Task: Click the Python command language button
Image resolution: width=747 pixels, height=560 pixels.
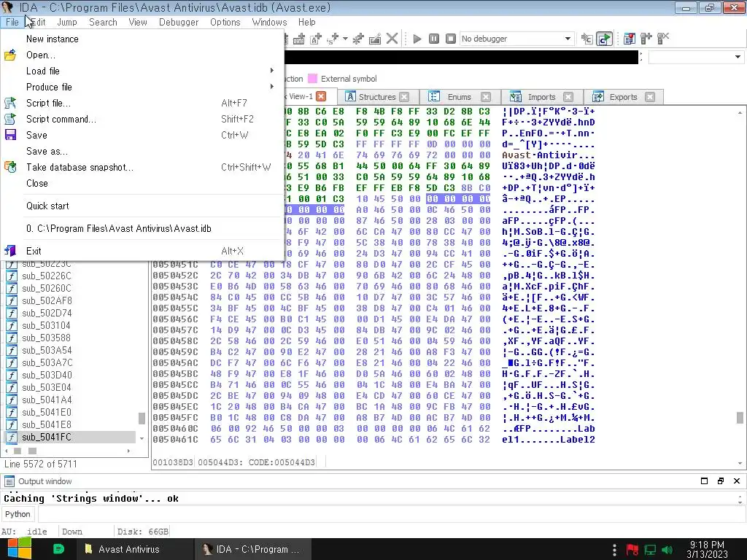Action: click(x=18, y=514)
